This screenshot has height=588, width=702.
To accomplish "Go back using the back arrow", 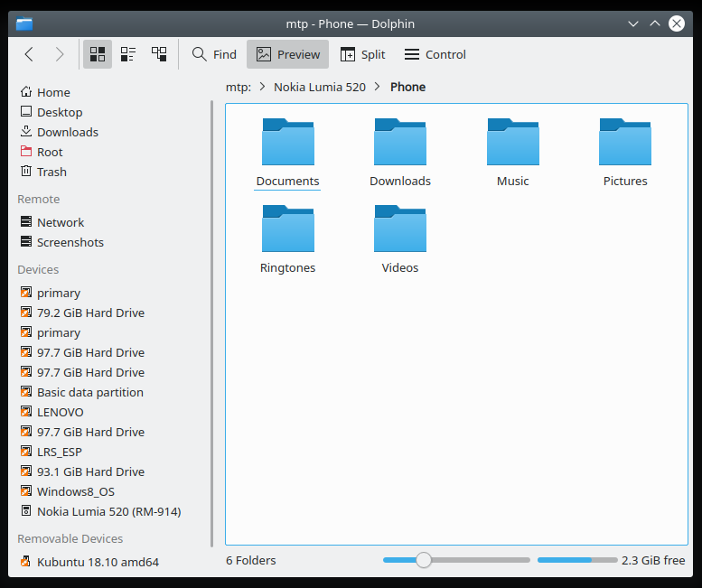I will [x=29, y=54].
